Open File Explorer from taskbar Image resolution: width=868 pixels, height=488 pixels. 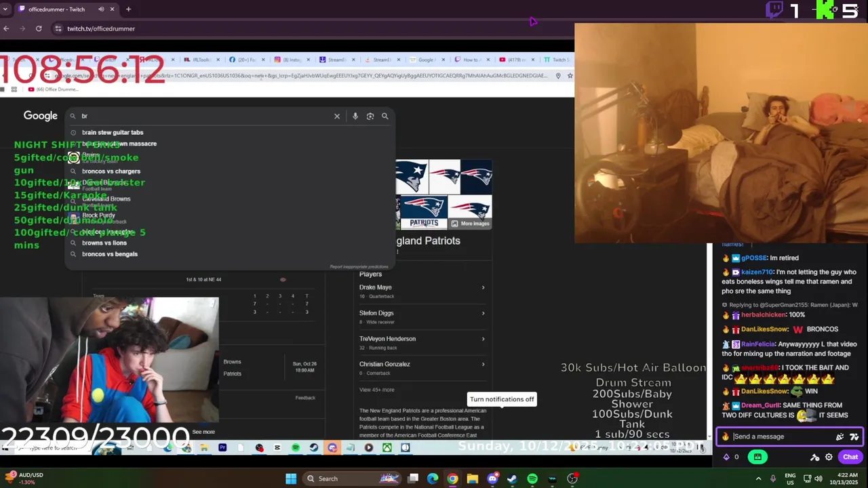pos(473,479)
